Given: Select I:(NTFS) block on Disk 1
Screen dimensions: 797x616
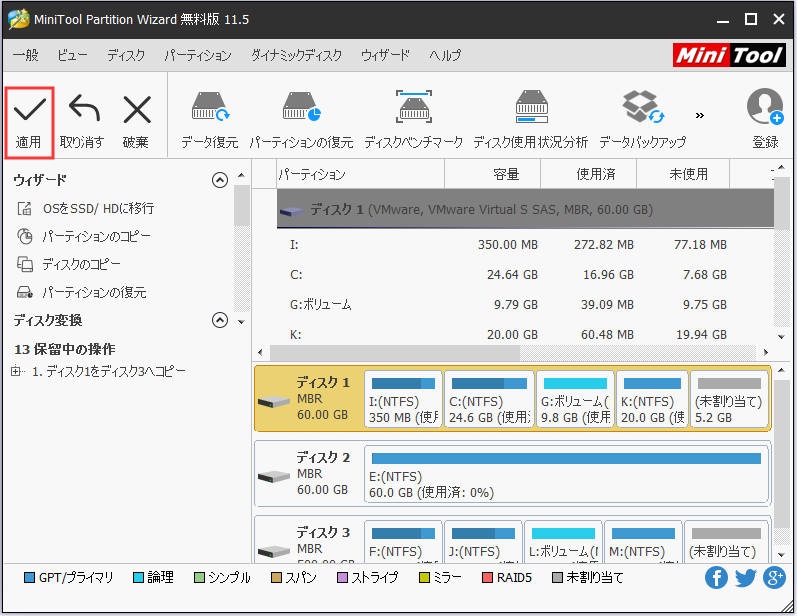Looking at the screenshot, I should pyautogui.click(x=403, y=399).
